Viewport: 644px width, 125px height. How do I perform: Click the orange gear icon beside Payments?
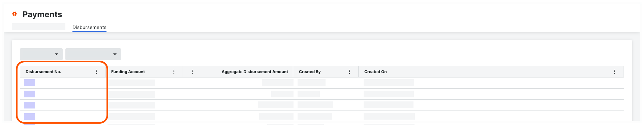14,14
